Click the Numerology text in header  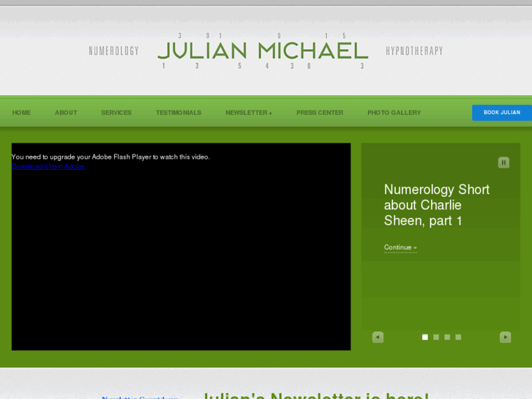pos(114,51)
